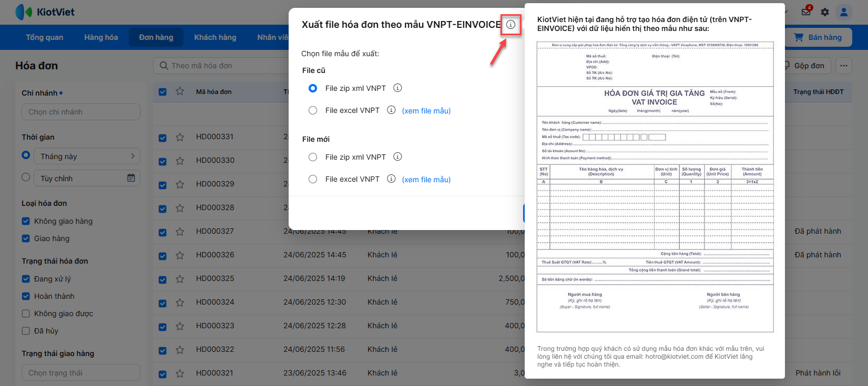This screenshot has height=386, width=868.
Task: Open the Đơn hàng menu
Action: (x=156, y=37)
